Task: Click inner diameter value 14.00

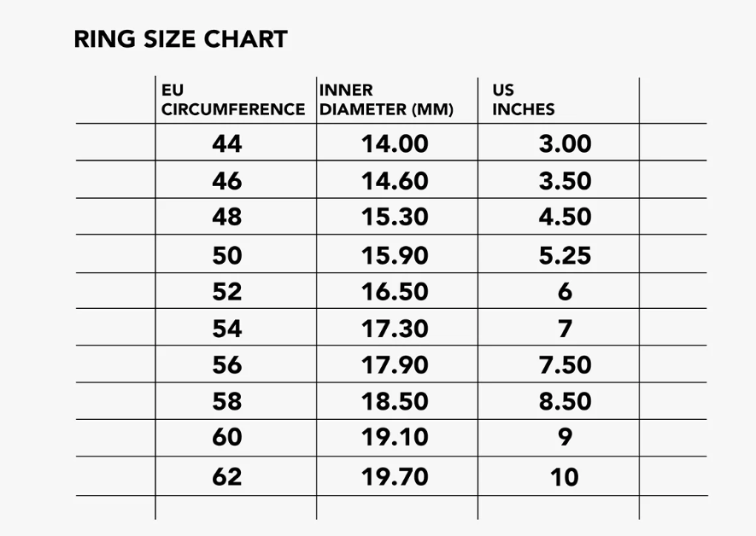Action: tap(395, 143)
